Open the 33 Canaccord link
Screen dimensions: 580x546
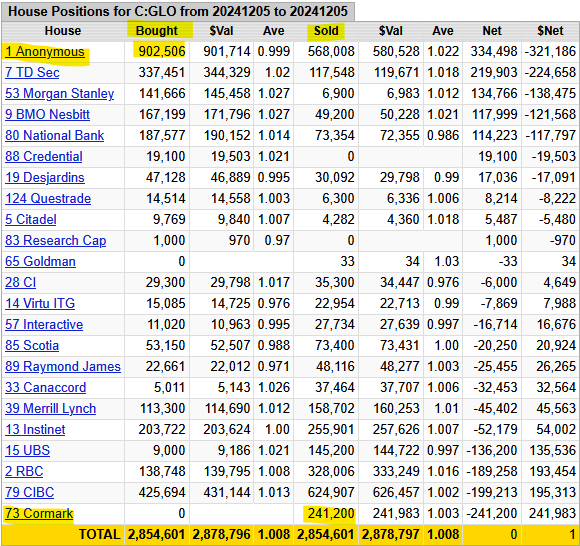pyautogui.click(x=45, y=388)
